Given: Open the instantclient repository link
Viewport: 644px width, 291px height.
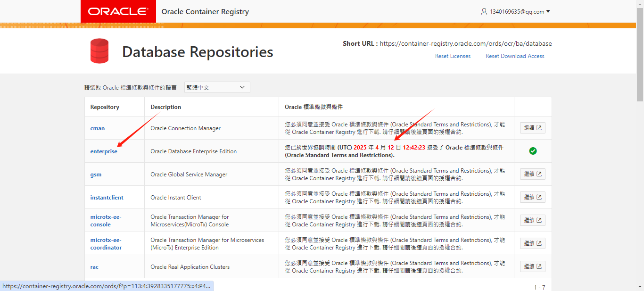Looking at the screenshot, I should pyautogui.click(x=107, y=198).
